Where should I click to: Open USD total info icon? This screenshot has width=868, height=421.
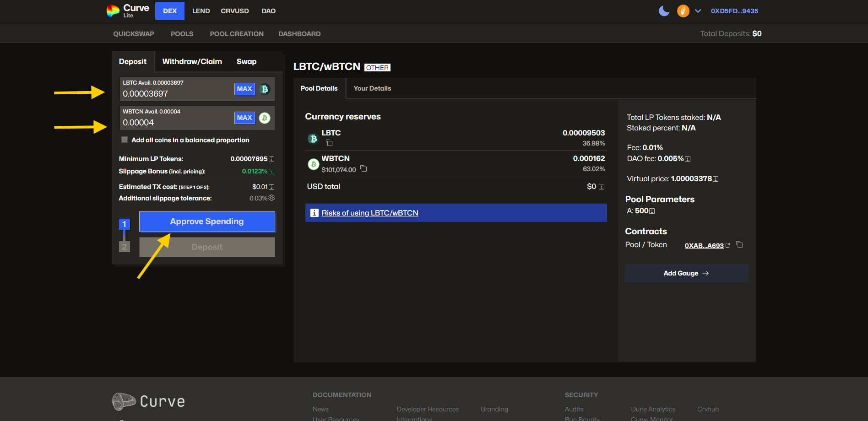pos(602,187)
